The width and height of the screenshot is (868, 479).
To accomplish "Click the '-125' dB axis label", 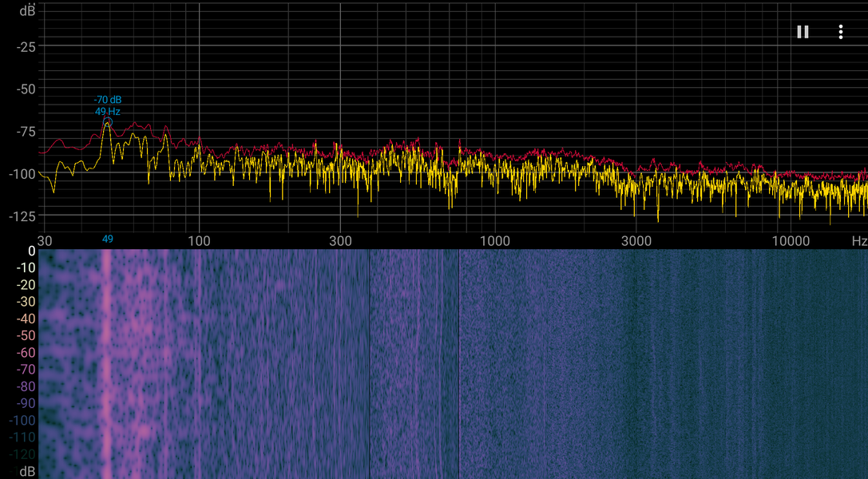I will pyautogui.click(x=22, y=216).
